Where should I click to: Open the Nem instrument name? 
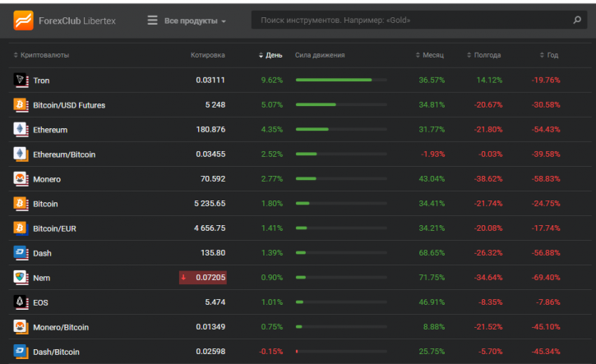[41, 278]
